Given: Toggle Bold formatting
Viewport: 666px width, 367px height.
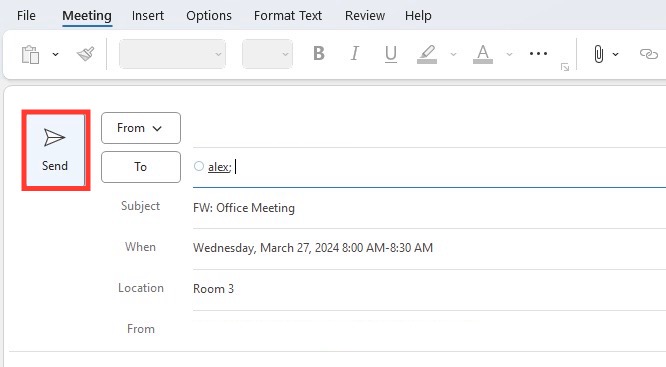Looking at the screenshot, I should tap(319, 54).
